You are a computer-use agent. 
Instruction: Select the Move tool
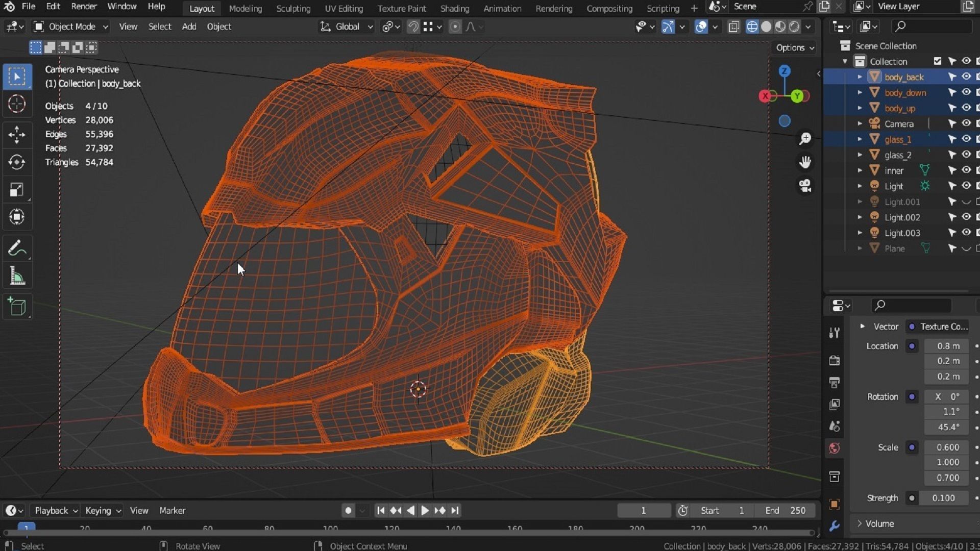pyautogui.click(x=17, y=135)
